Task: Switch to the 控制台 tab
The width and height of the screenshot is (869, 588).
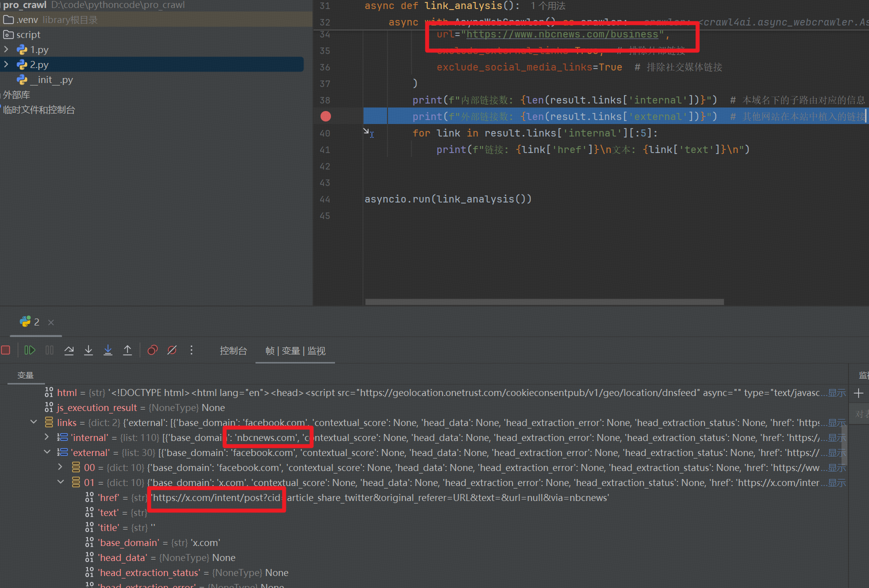Action: [x=233, y=351]
